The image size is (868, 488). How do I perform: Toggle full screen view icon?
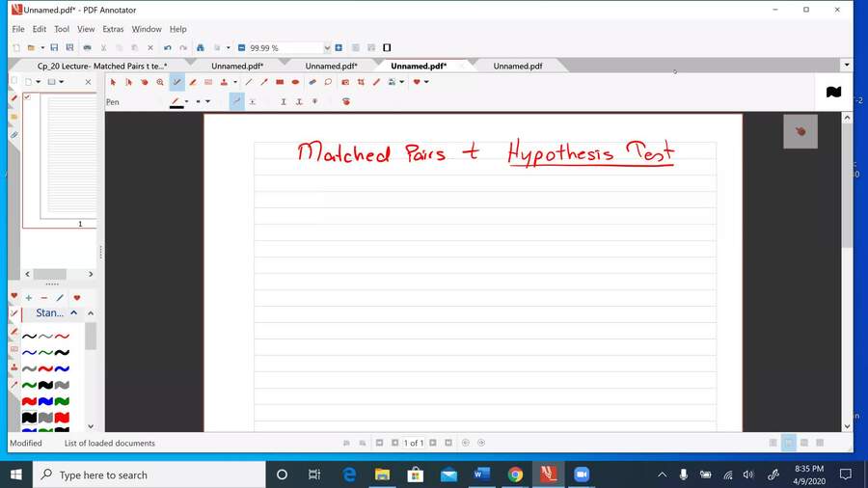387,47
